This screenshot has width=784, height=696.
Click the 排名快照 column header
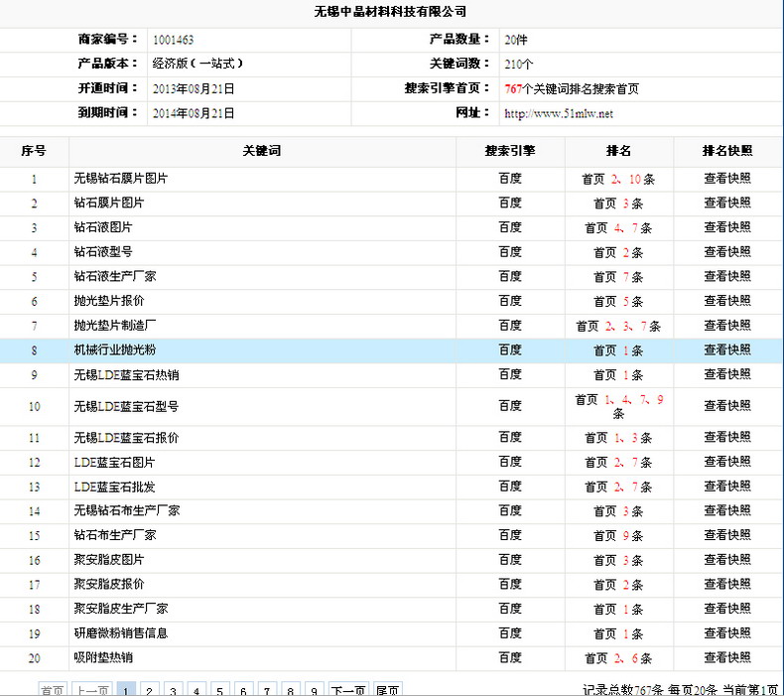click(727, 151)
